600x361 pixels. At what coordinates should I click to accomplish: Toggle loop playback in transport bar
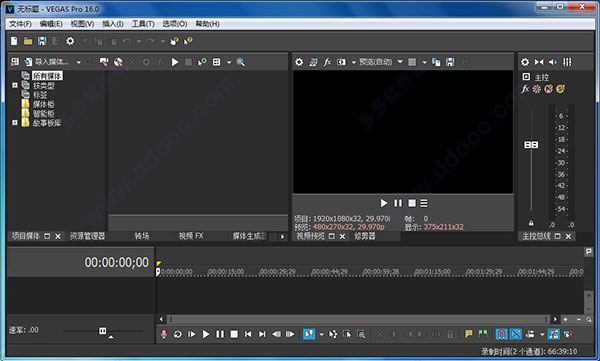[x=178, y=334]
